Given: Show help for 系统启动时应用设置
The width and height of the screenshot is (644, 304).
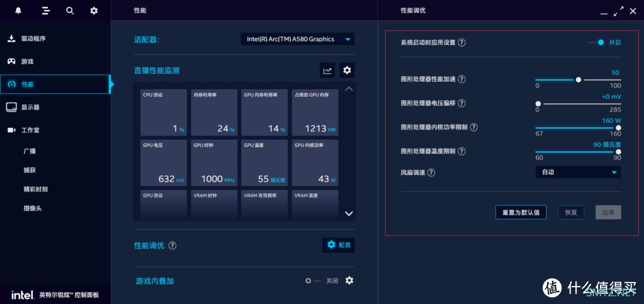Looking at the screenshot, I should pos(462,42).
